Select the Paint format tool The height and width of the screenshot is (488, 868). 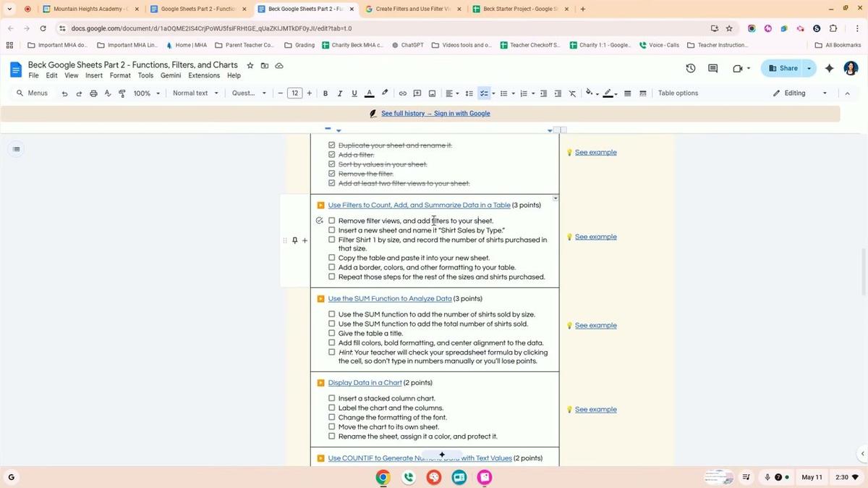122,93
